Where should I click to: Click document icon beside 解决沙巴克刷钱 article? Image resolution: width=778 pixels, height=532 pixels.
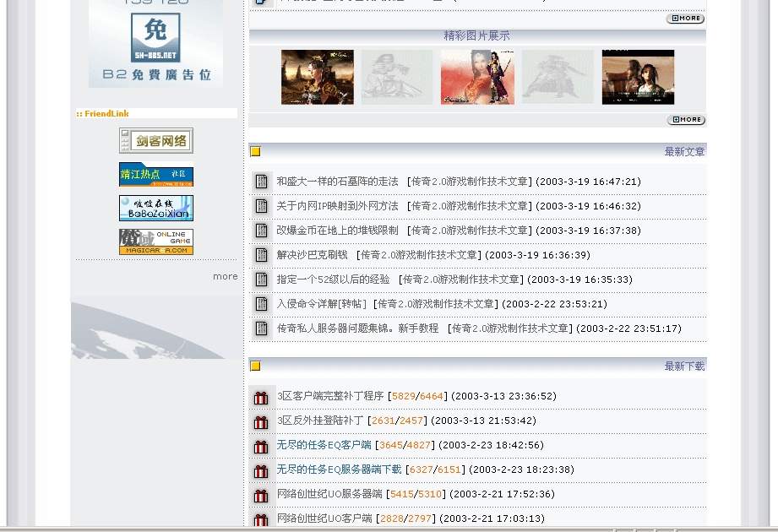(x=261, y=255)
